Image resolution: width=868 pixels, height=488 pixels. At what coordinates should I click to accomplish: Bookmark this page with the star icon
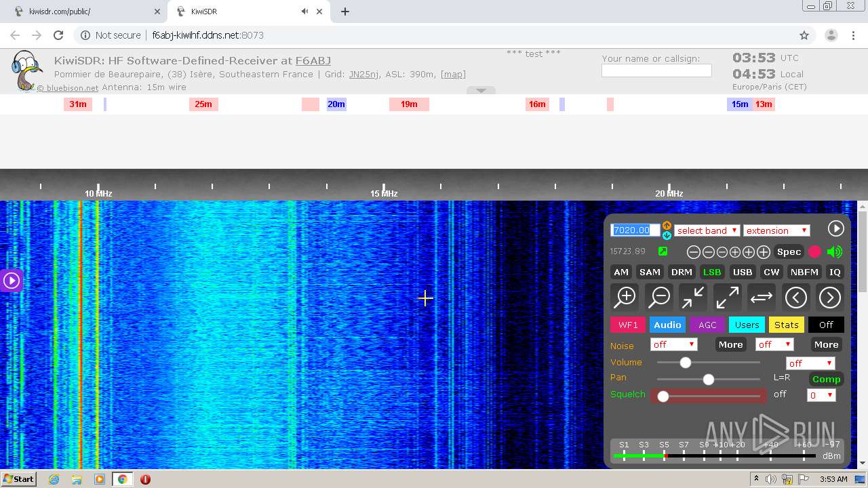(804, 35)
